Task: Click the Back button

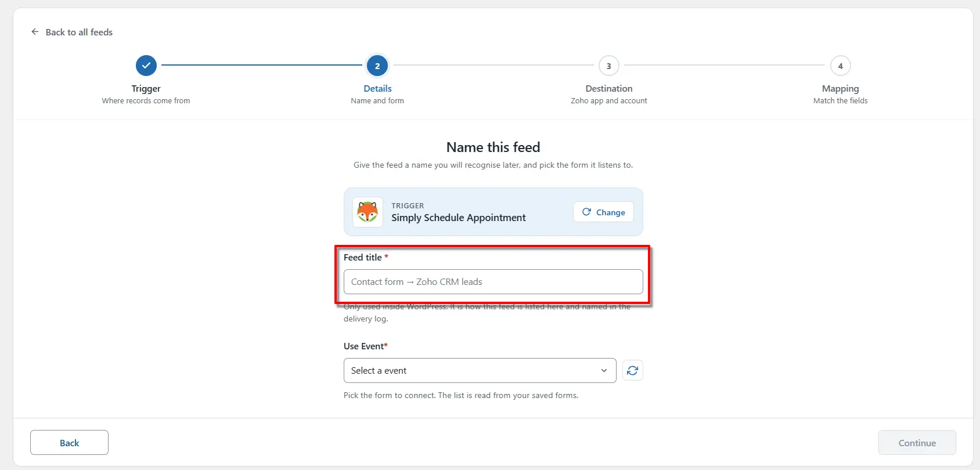Action: point(69,443)
